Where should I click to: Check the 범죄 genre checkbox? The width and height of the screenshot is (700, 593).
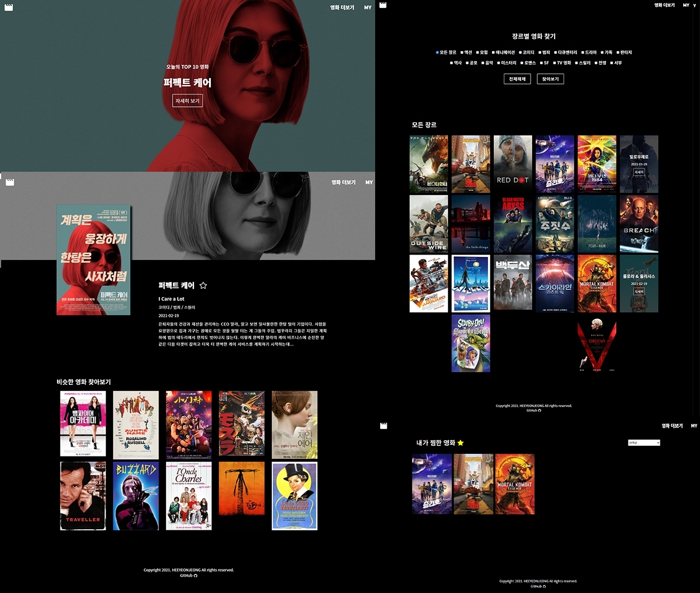click(x=540, y=53)
